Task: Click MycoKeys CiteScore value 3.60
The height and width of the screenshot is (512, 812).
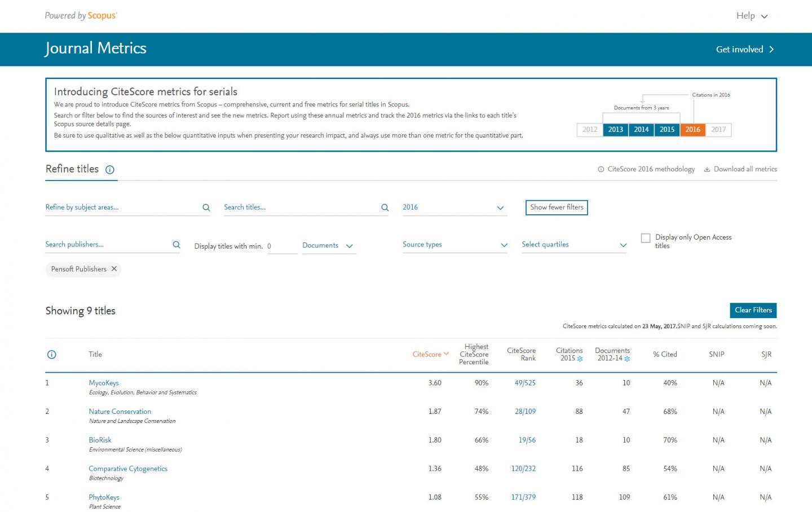Action: pos(435,383)
